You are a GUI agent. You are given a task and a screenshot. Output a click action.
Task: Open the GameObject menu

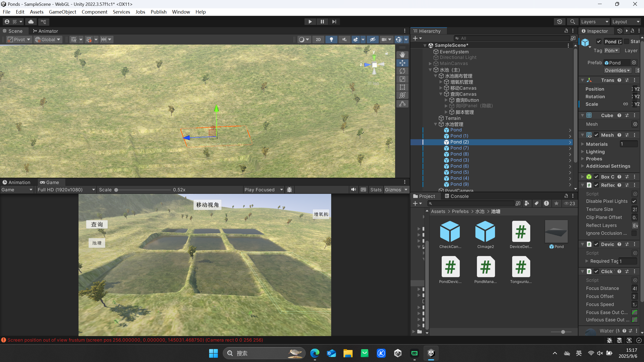[62, 12]
